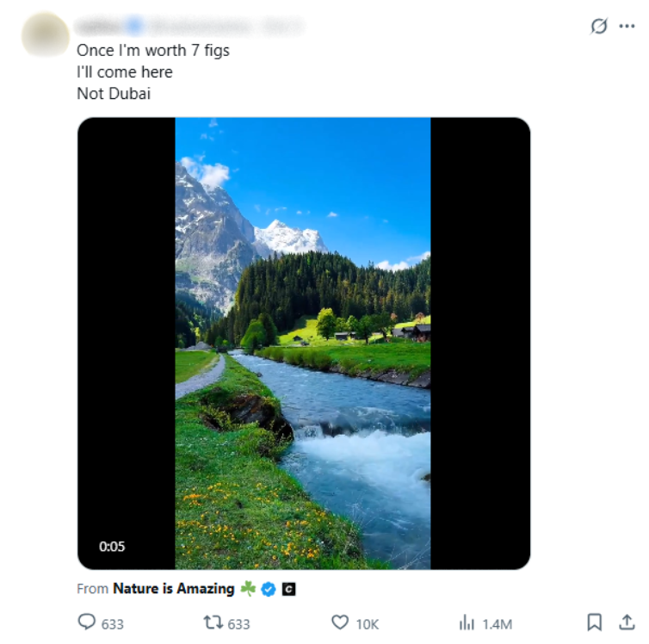The width and height of the screenshot is (649, 644).
Task: Click the blue verified badge beside Nature is Amazing
Action: pyautogui.click(x=269, y=589)
